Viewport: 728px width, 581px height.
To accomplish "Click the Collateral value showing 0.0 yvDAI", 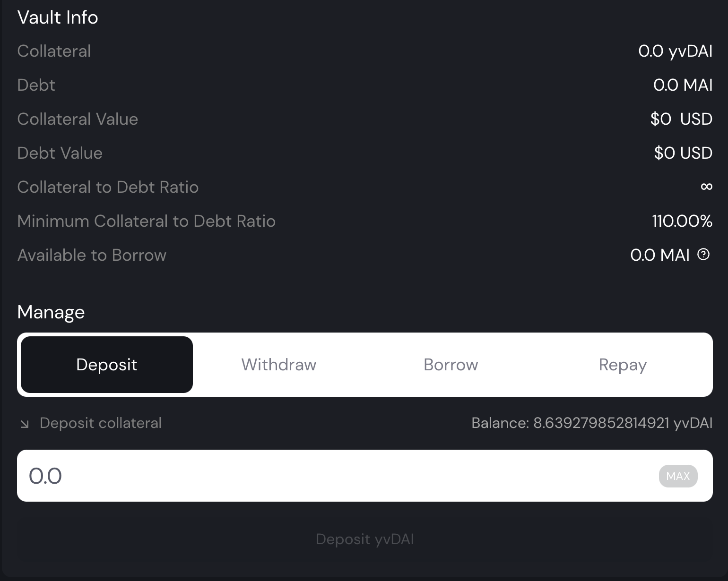I will point(676,51).
